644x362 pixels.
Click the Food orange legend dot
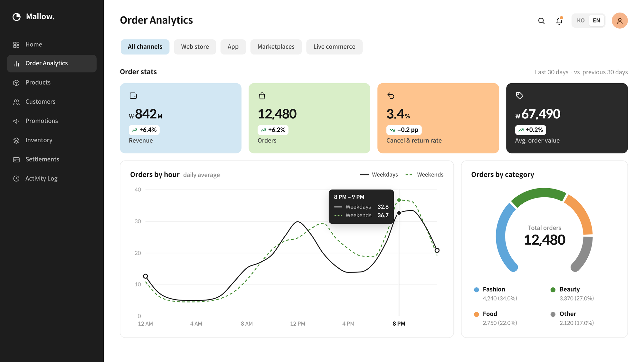pyautogui.click(x=476, y=314)
